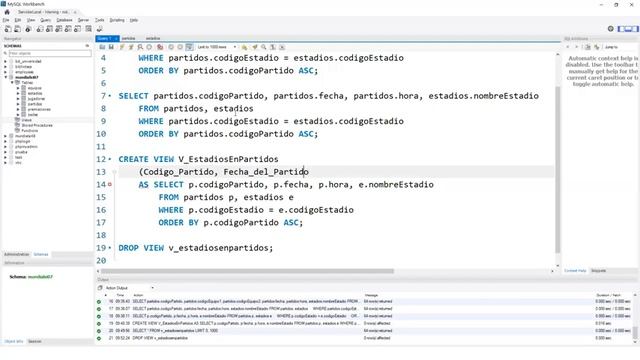The image size is (640, 360).
Task: Create a new schema icon
Action: 40,29
